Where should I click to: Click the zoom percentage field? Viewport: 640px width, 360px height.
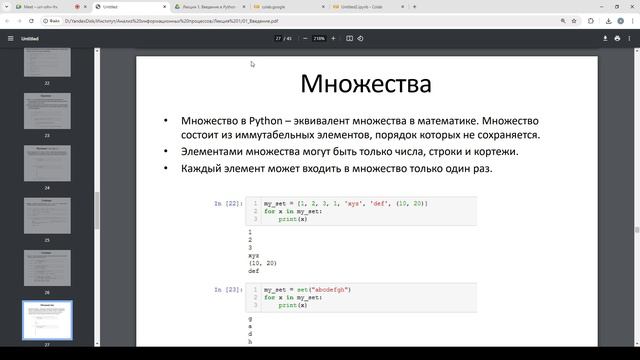click(x=319, y=38)
